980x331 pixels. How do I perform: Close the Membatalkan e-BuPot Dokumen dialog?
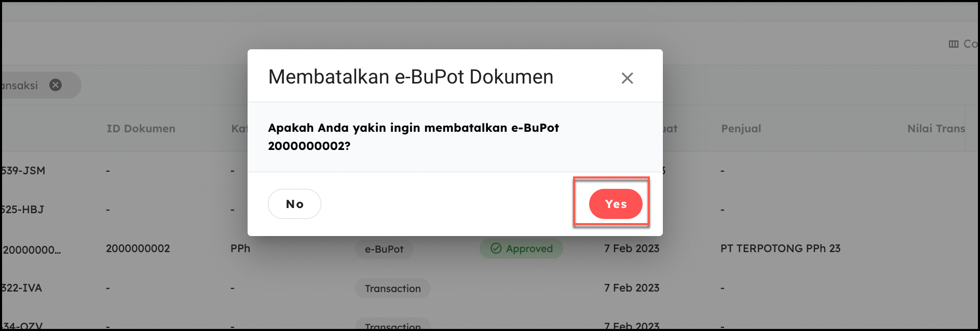click(627, 78)
